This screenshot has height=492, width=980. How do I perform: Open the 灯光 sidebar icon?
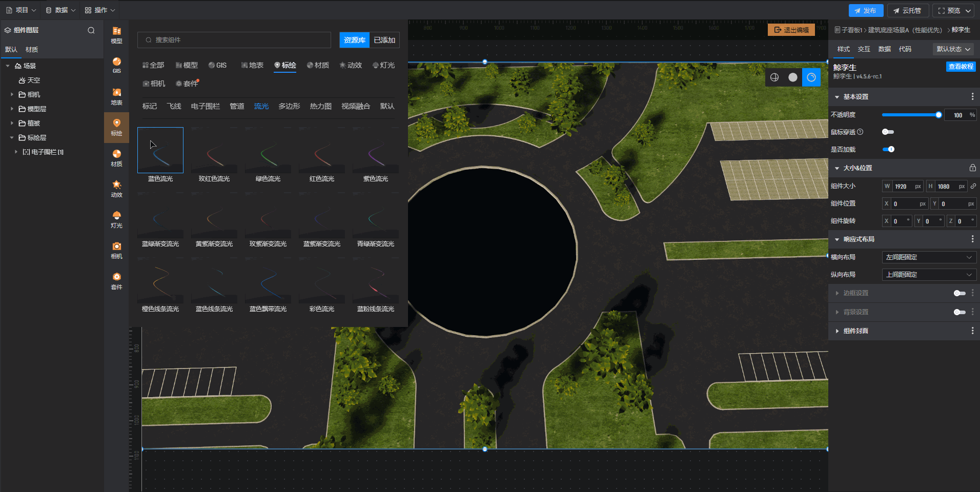click(116, 219)
